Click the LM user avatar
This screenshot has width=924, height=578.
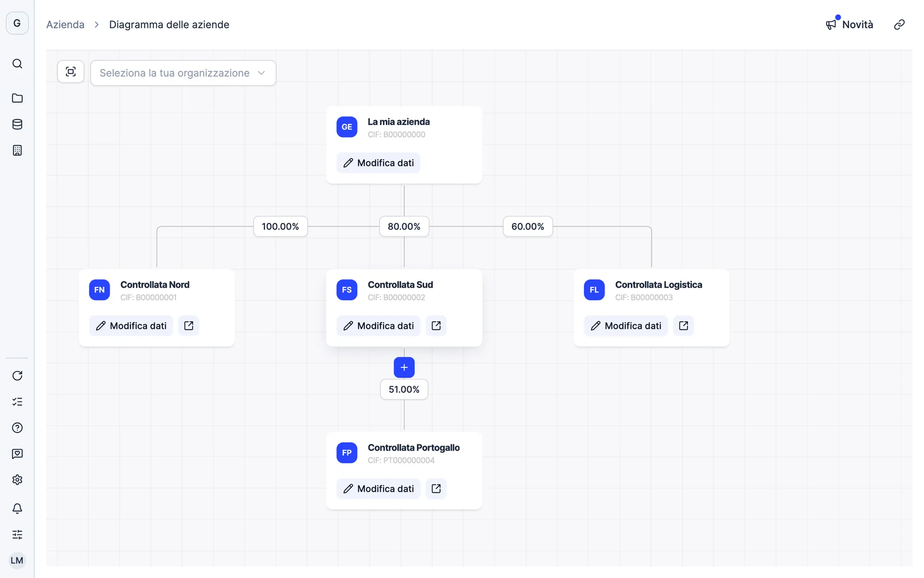pos(17,561)
